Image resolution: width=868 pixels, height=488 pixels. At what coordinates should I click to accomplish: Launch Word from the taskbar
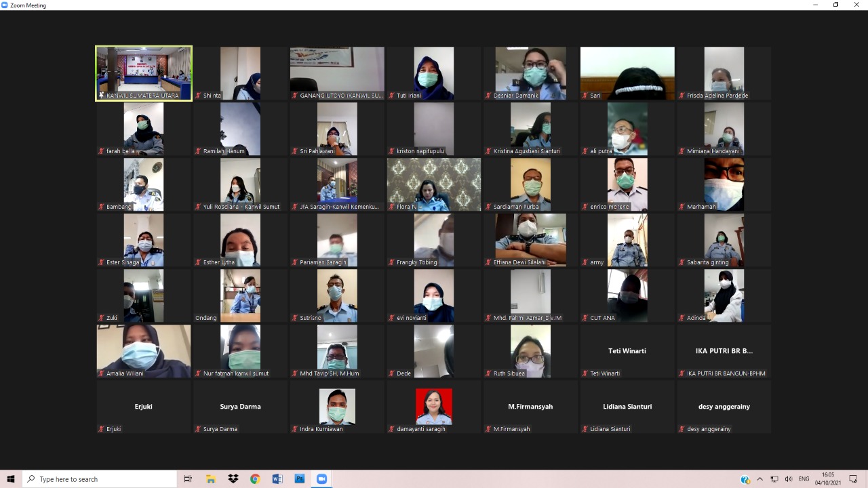(277, 479)
